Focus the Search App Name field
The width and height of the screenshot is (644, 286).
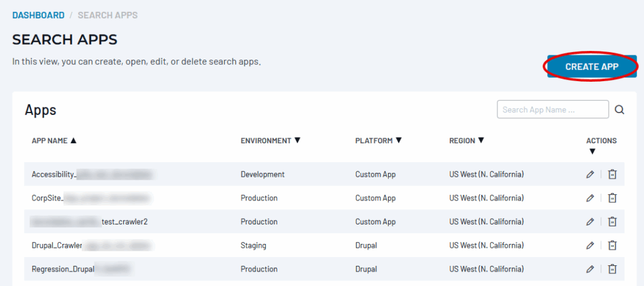coord(552,110)
